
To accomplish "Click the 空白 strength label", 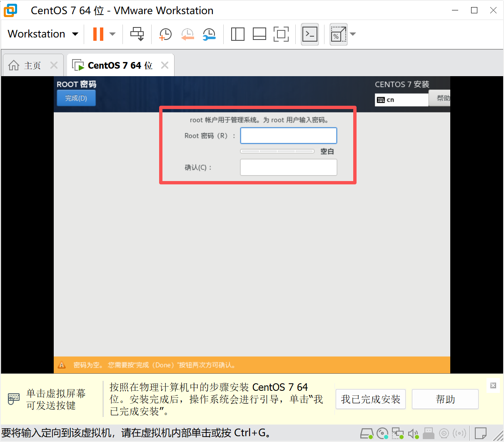I will click(327, 151).
